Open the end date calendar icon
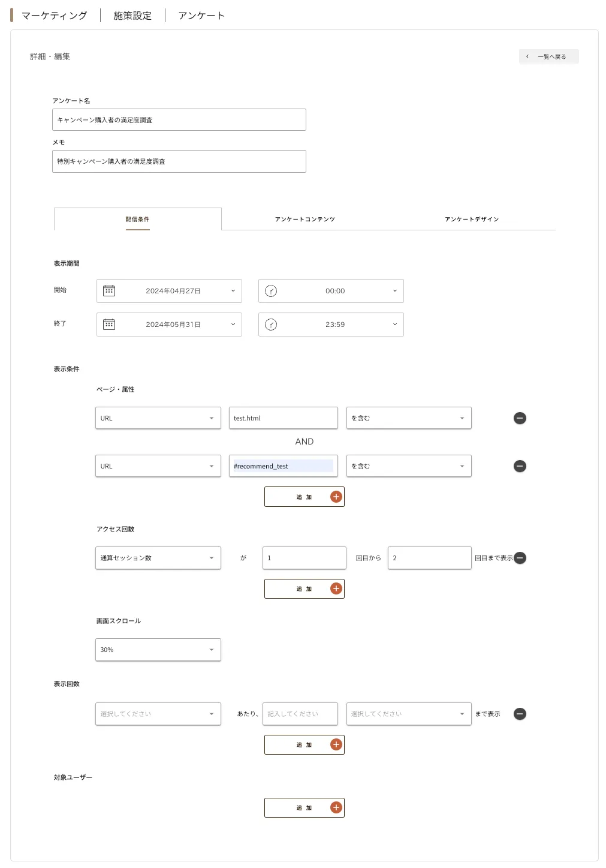 point(109,325)
